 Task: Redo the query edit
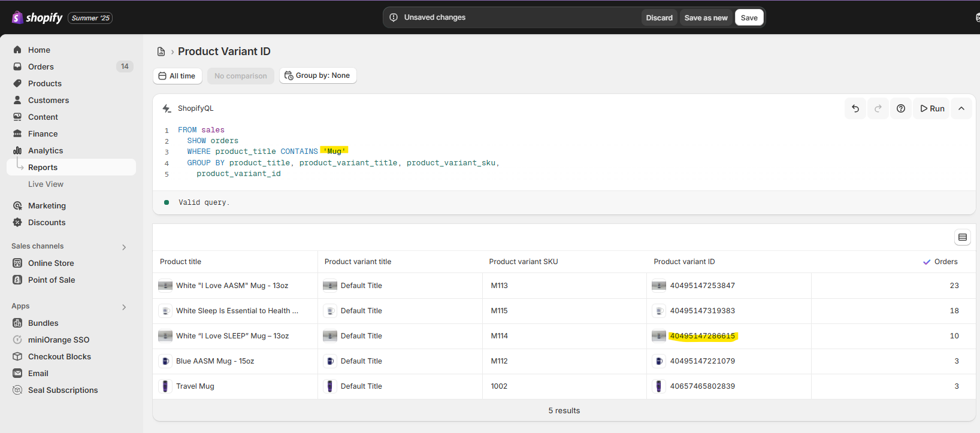[878, 108]
